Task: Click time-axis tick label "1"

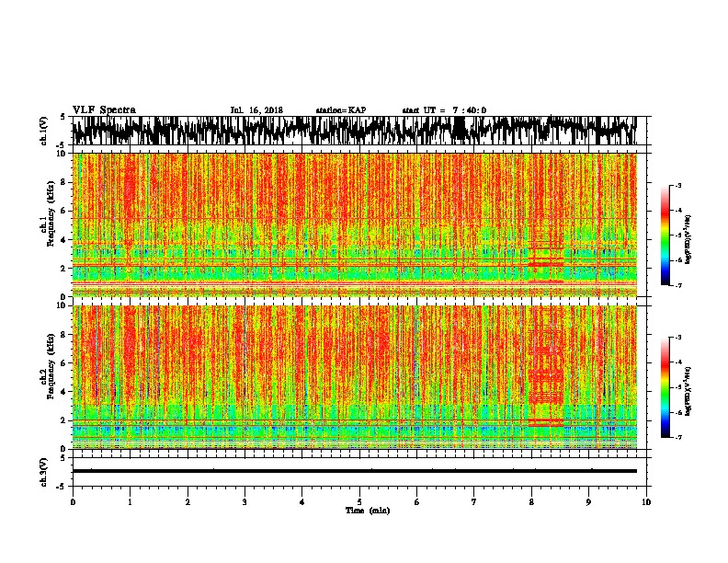Action: point(130,502)
